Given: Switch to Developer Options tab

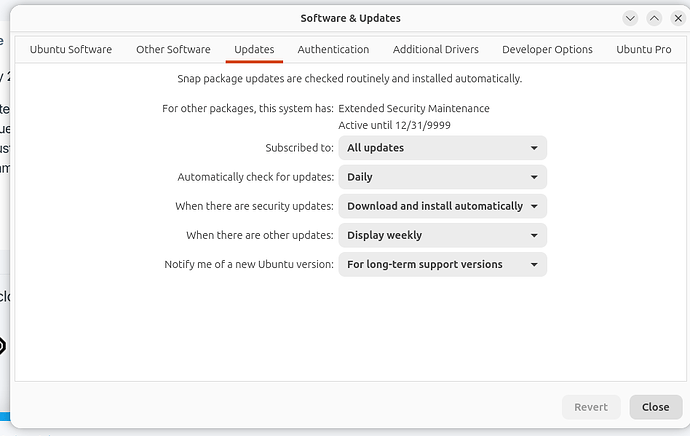Looking at the screenshot, I should (547, 49).
